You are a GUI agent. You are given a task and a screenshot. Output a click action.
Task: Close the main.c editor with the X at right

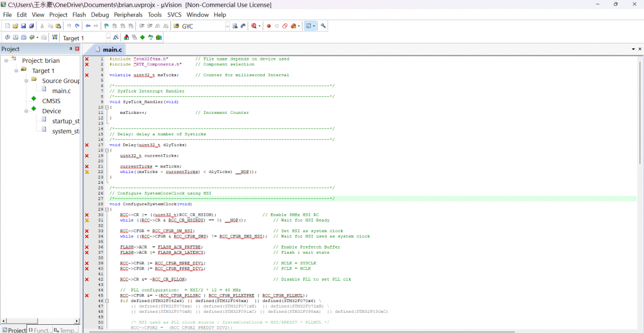[640, 49]
